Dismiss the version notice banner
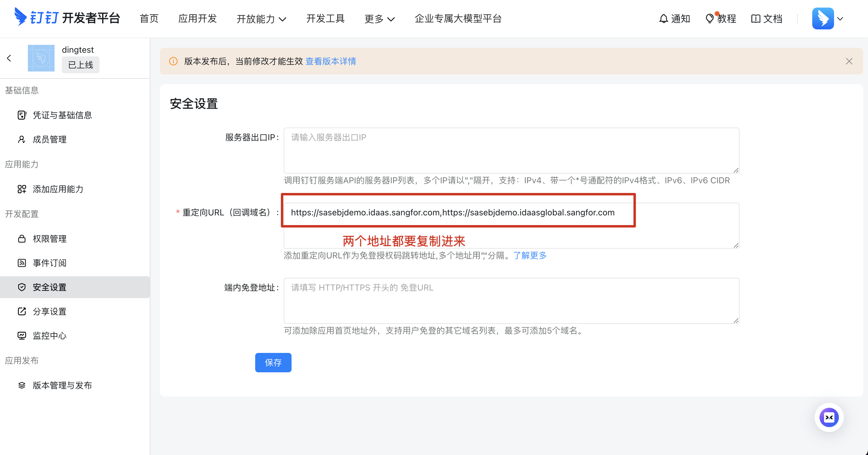Viewport: 868px width, 455px height. point(849,61)
